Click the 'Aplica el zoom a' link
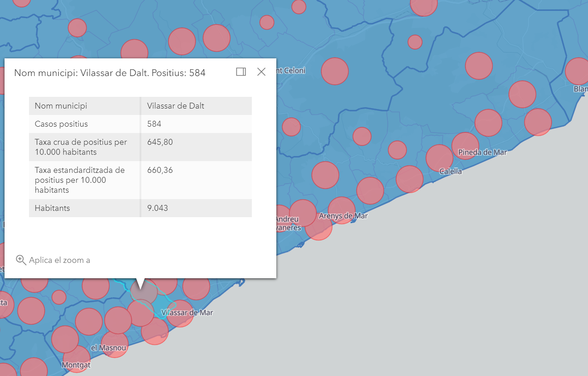This screenshot has height=376, width=588. (59, 260)
